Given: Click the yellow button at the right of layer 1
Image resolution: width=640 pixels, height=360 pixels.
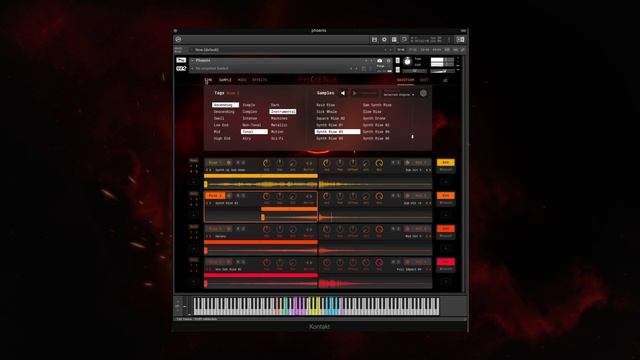Looking at the screenshot, I should (x=446, y=162).
